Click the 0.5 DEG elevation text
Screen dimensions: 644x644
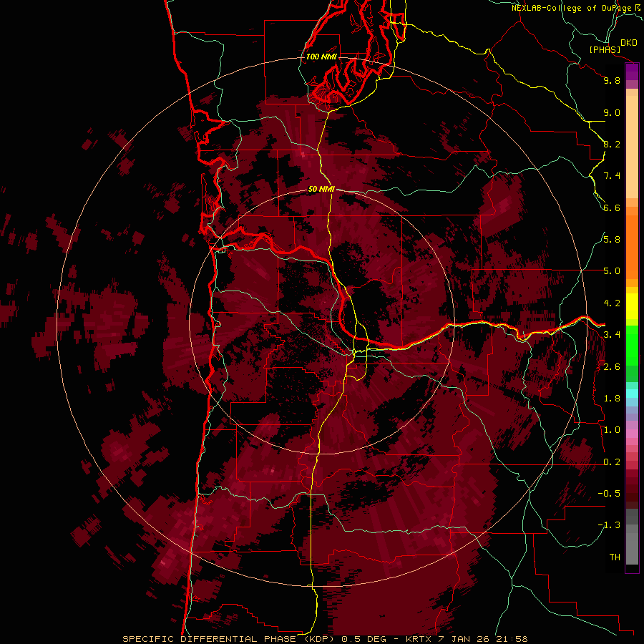coord(364,639)
